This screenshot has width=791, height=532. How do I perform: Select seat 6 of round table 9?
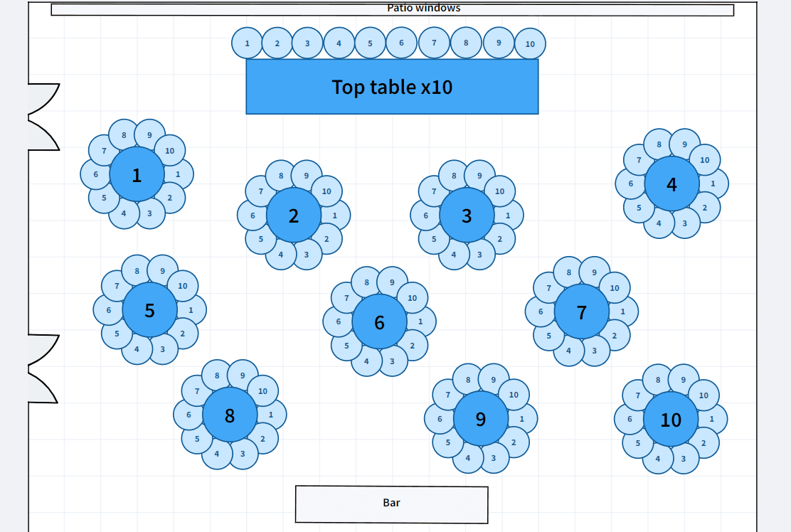440,418
